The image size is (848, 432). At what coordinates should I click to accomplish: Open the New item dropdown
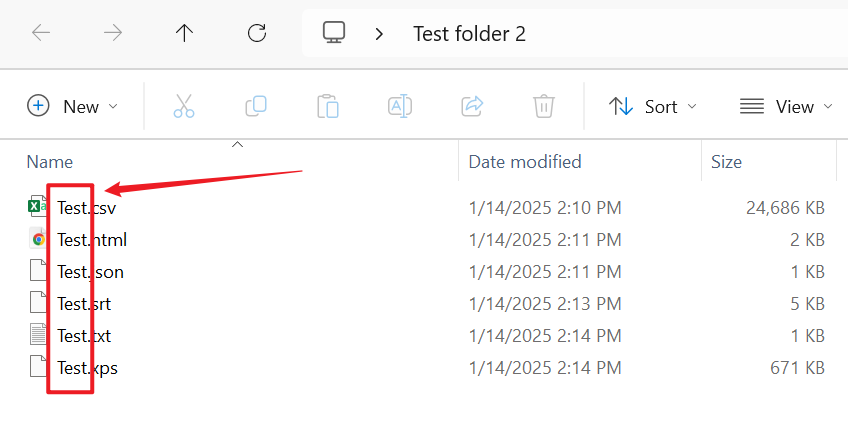tap(73, 106)
